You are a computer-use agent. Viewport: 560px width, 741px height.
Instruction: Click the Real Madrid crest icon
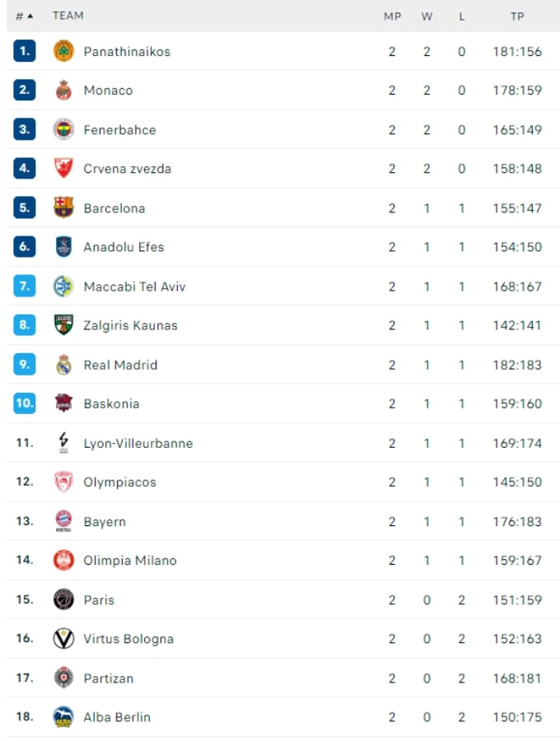(x=63, y=365)
